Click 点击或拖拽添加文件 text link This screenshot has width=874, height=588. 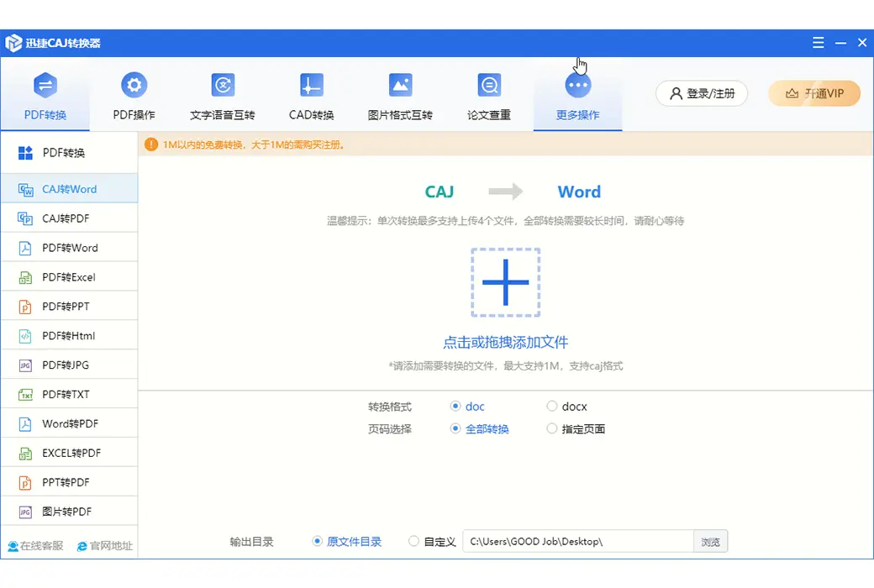click(x=506, y=342)
